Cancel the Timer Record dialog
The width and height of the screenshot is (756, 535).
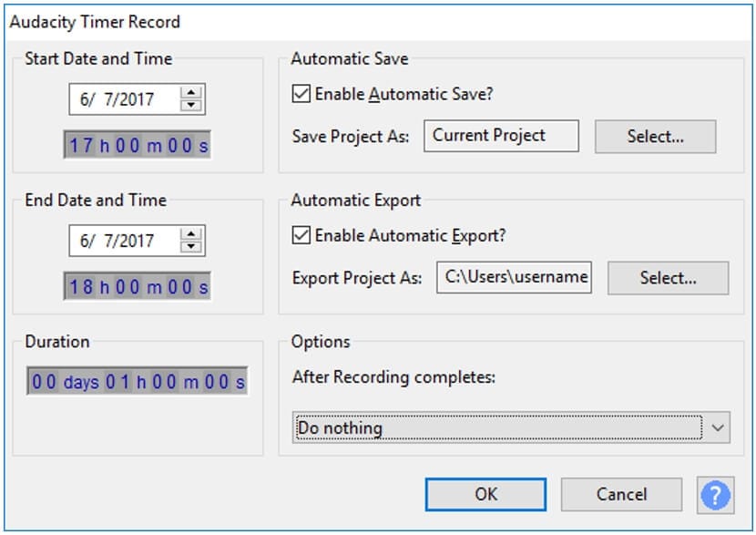click(621, 494)
